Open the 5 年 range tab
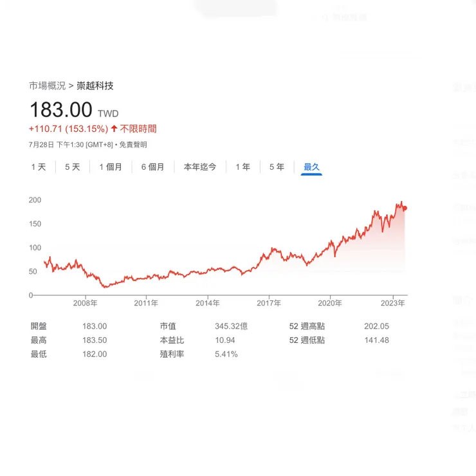 (277, 167)
